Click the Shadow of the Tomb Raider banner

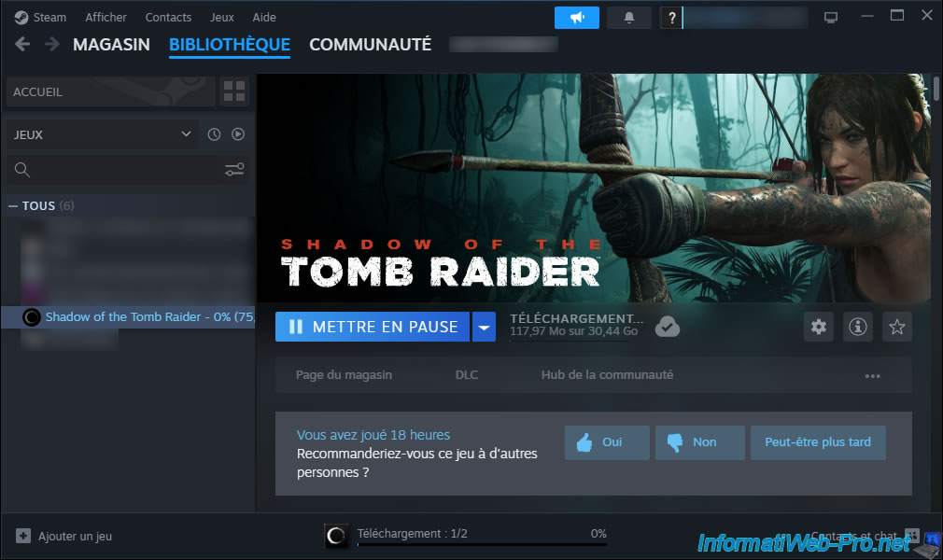(594, 188)
